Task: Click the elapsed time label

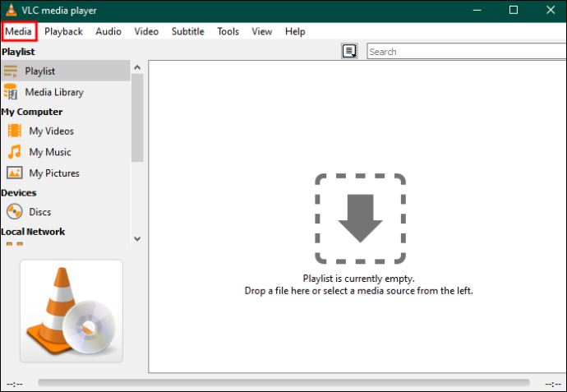Action: click(15, 384)
